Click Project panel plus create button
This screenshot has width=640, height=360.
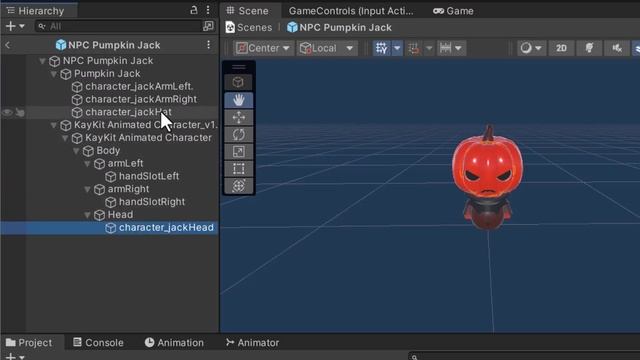(11, 357)
